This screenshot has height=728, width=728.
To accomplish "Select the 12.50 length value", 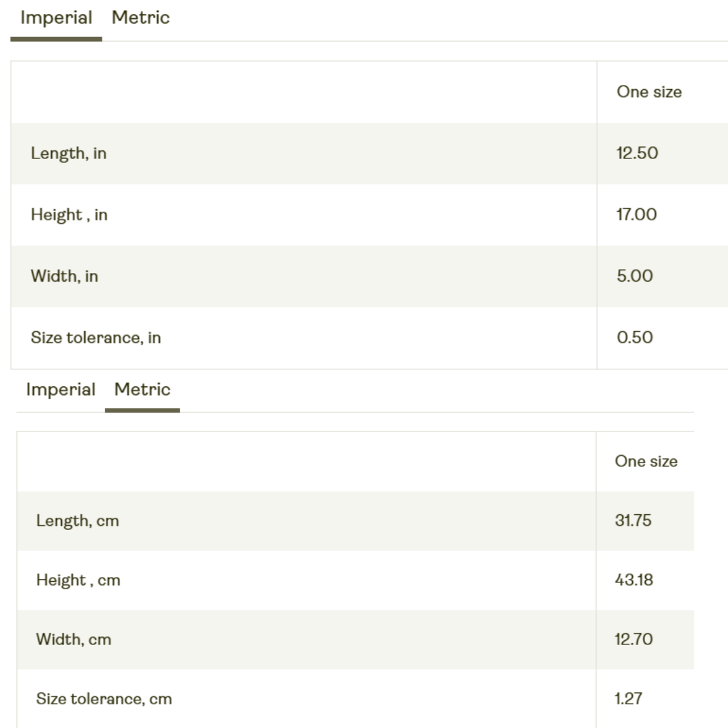I will [x=637, y=153].
